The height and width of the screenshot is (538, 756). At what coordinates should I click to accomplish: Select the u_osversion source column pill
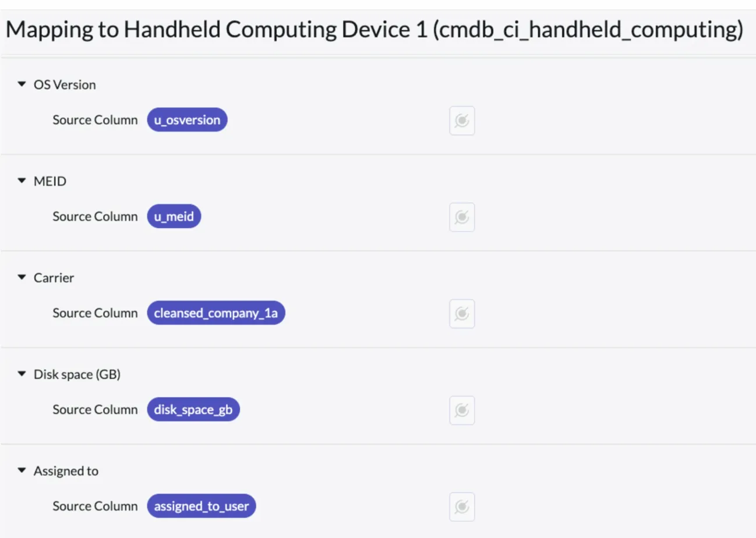coord(187,120)
